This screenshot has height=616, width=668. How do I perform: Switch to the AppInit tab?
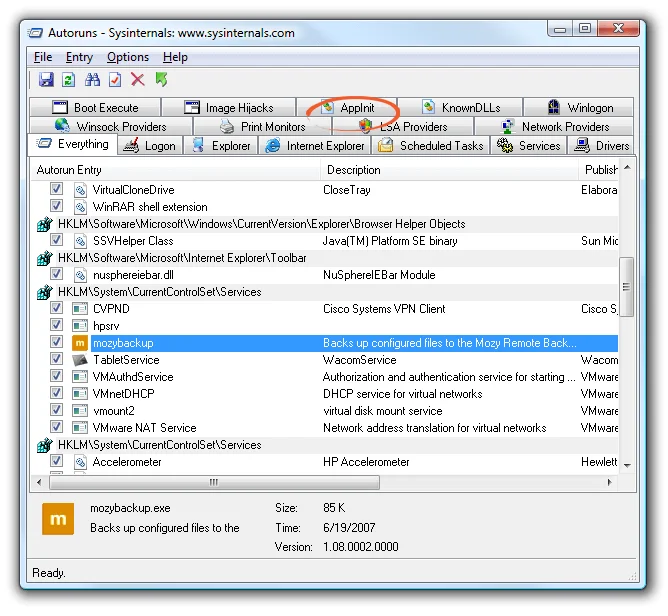click(x=347, y=107)
